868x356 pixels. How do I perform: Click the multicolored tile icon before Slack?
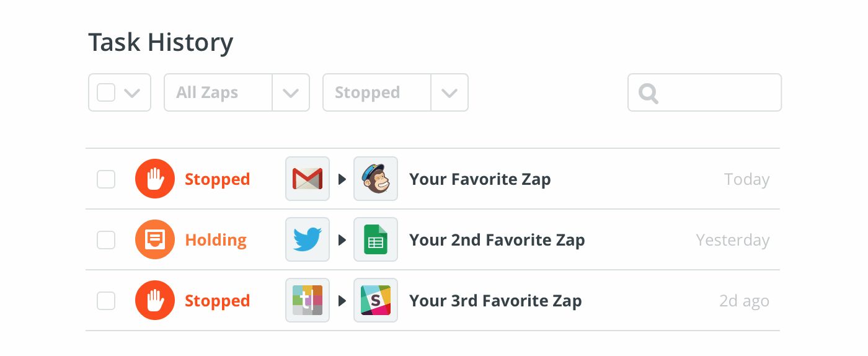click(308, 301)
